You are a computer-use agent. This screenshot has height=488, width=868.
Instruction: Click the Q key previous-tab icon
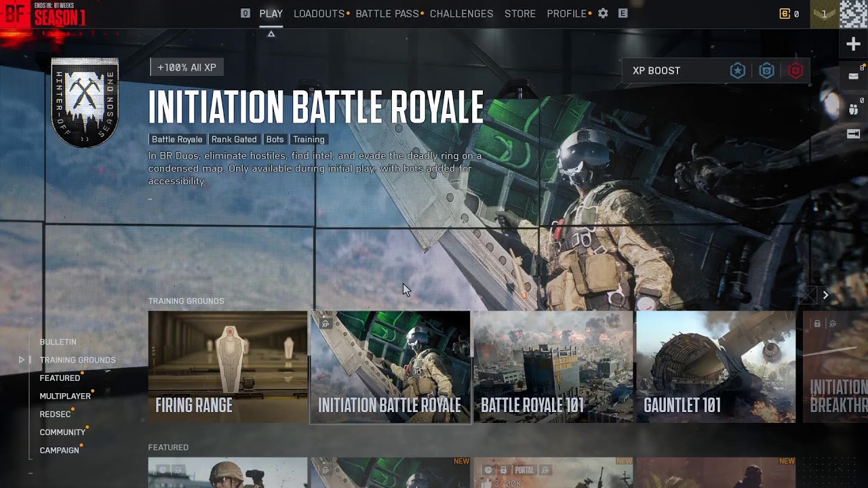tap(245, 14)
